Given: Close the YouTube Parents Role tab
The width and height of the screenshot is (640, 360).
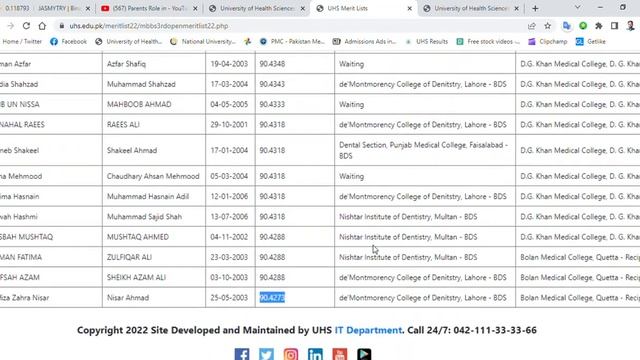Looking at the screenshot, I should click(195, 8).
